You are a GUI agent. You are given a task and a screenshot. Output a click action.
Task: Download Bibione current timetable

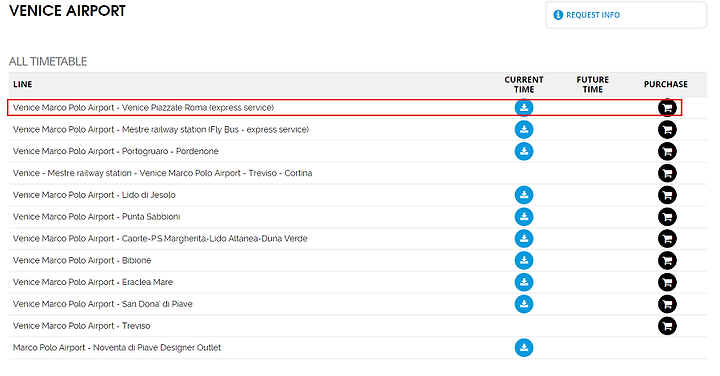pos(523,260)
